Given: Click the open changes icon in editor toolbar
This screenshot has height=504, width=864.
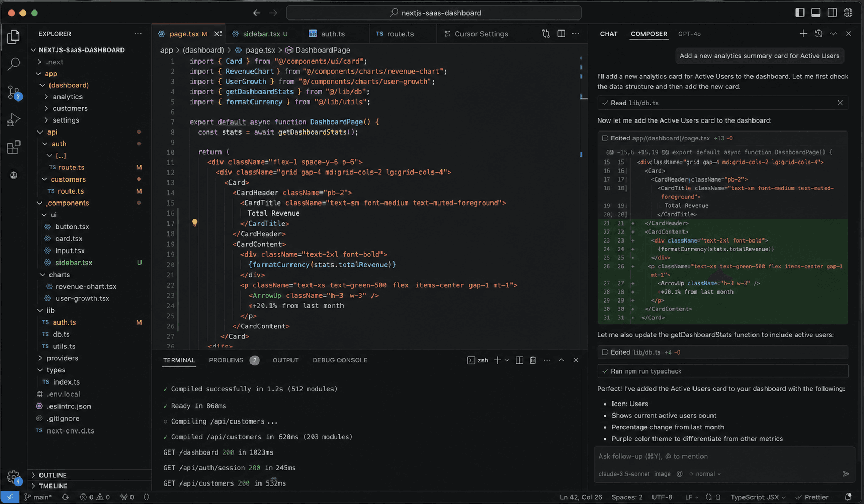Looking at the screenshot, I should coord(546,34).
